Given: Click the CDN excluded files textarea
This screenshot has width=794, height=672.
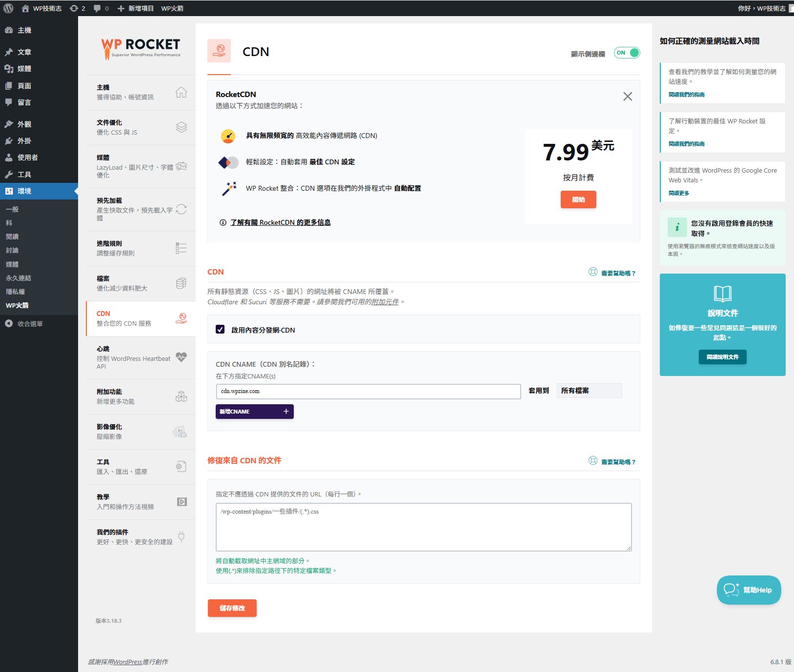Looking at the screenshot, I should [x=424, y=527].
